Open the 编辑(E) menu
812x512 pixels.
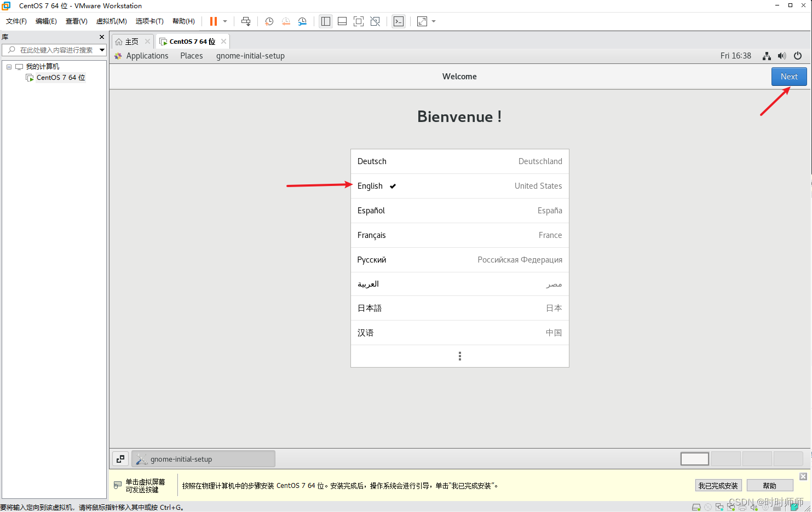46,21
